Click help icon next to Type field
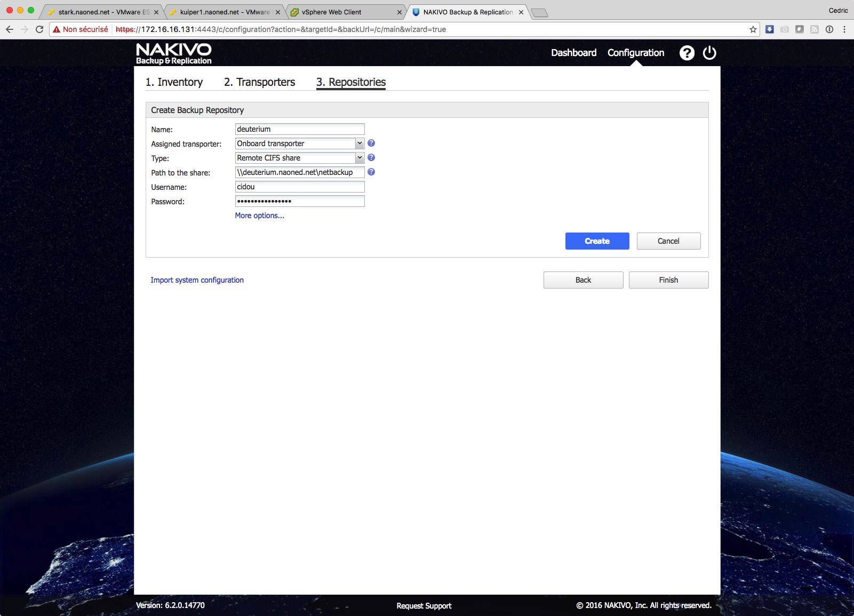The width and height of the screenshot is (854, 616). [371, 158]
